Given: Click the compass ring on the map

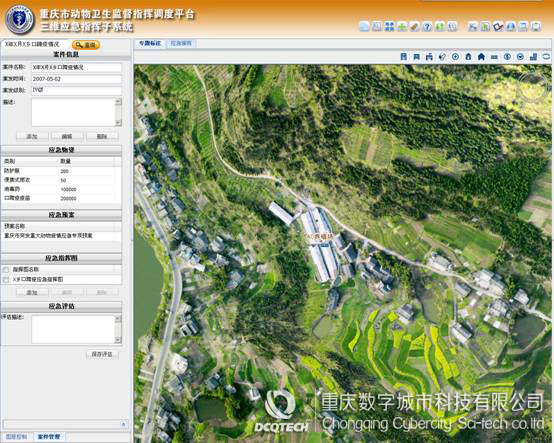Looking at the screenshot, I should tap(533, 87).
